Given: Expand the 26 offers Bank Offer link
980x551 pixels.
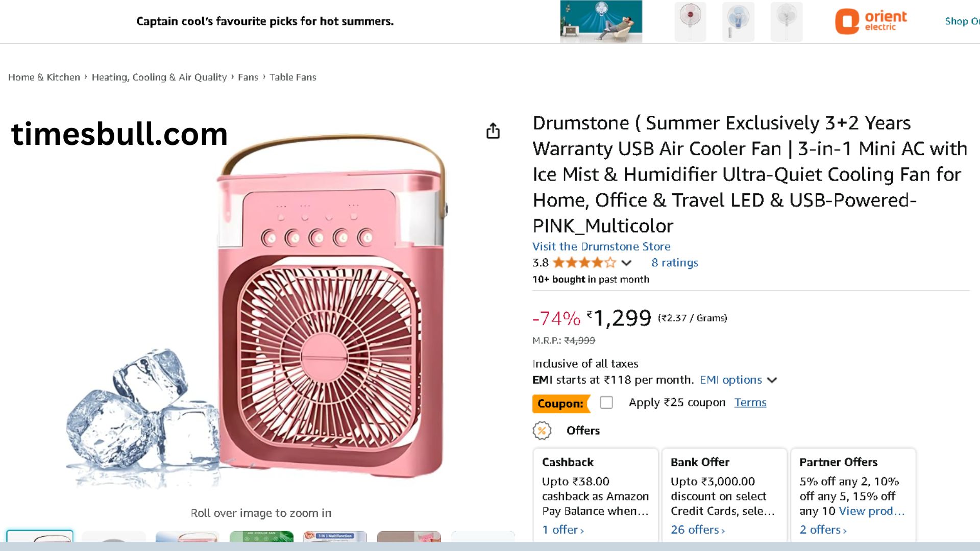Looking at the screenshot, I should (x=697, y=530).
